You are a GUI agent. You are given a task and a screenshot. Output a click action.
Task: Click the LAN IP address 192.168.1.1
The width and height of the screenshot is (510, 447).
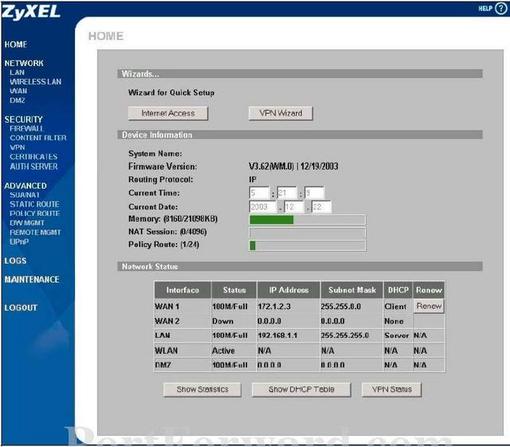(x=277, y=335)
